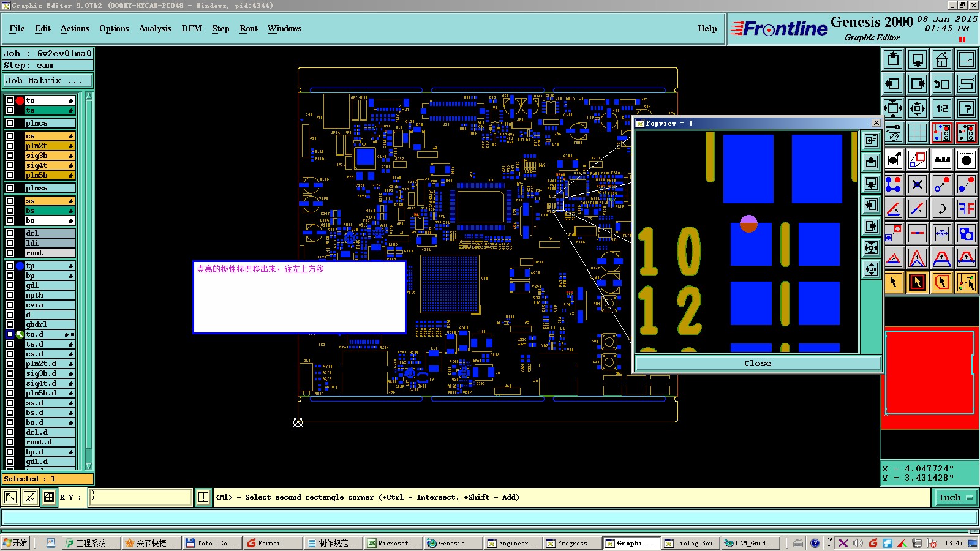Click the polygon arrow selection tool
Viewport: 980px width, 551px height.
pos(942,282)
